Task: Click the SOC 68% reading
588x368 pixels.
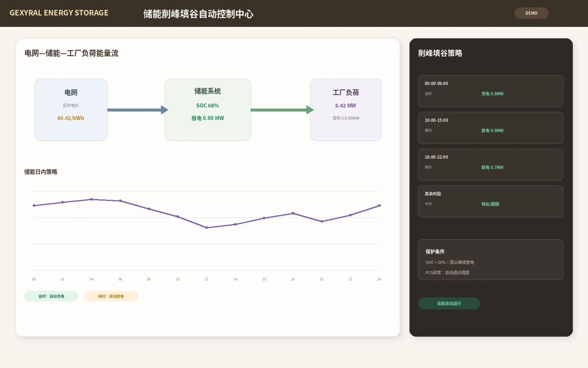Action: [x=207, y=105]
